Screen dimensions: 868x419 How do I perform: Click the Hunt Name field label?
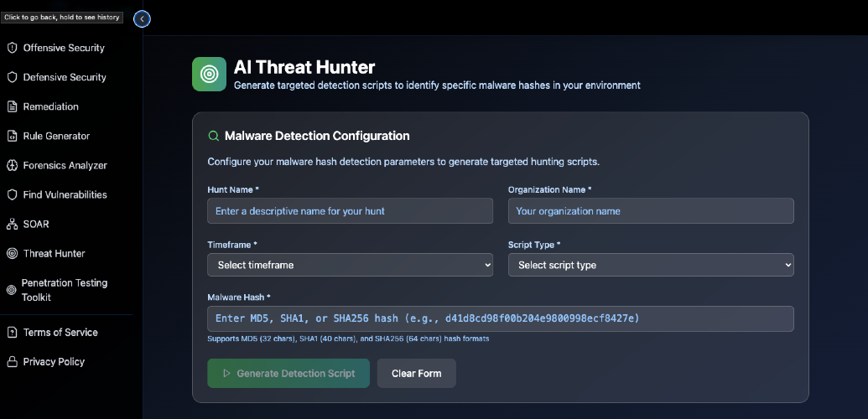234,189
